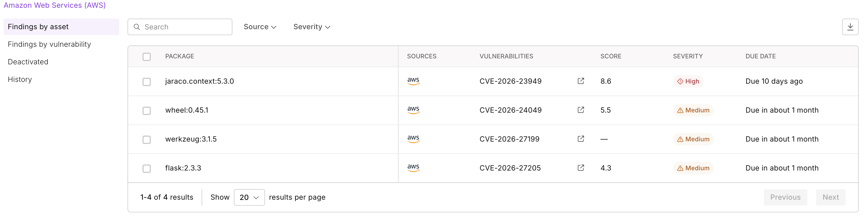Screen dimensions: 868x217
Task: Open external link for CVE-2026-23949
Action: pos(581,81)
